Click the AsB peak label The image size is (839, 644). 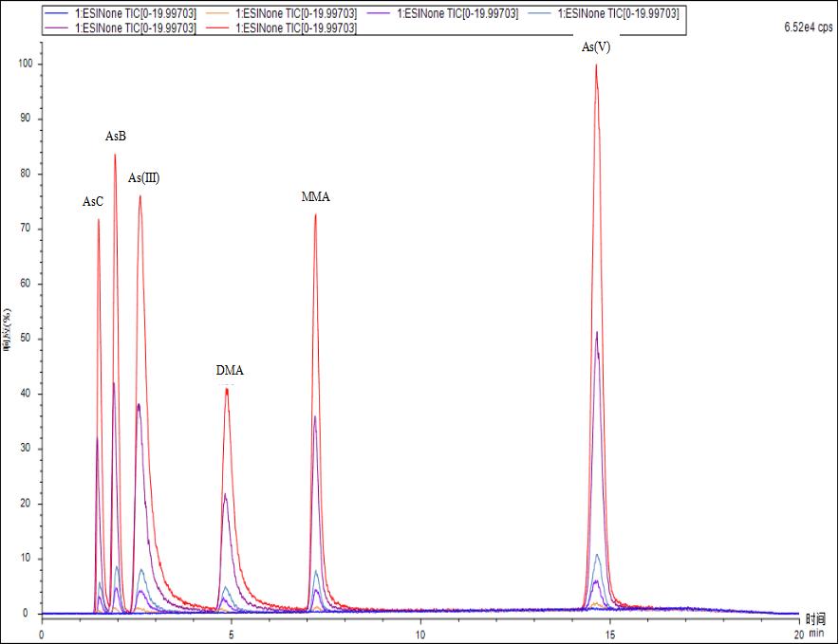click(116, 137)
